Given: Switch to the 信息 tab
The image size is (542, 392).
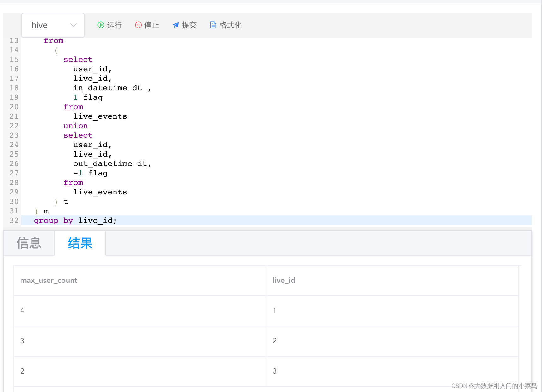Looking at the screenshot, I should pyautogui.click(x=29, y=243).
